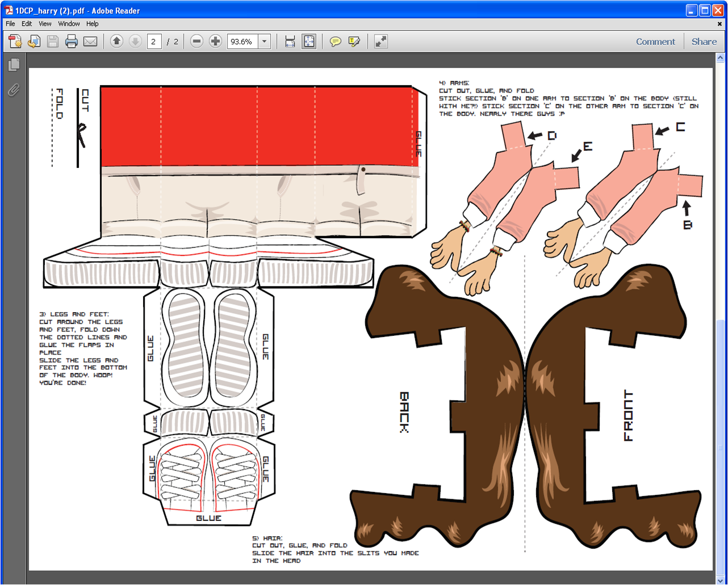Select the Highlight text tool
This screenshot has width=728, height=585.
(354, 41)
